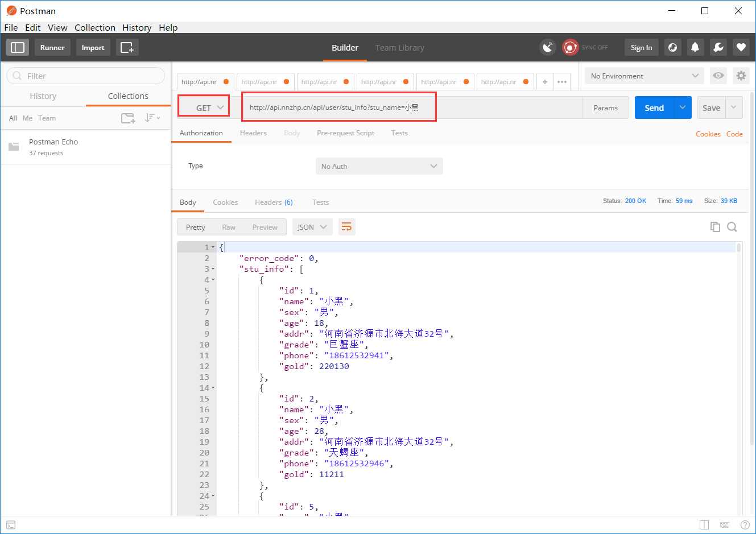Viewport: 756px width, 534px height.
Task: Switch to the Builder tab
Action: 345,48
